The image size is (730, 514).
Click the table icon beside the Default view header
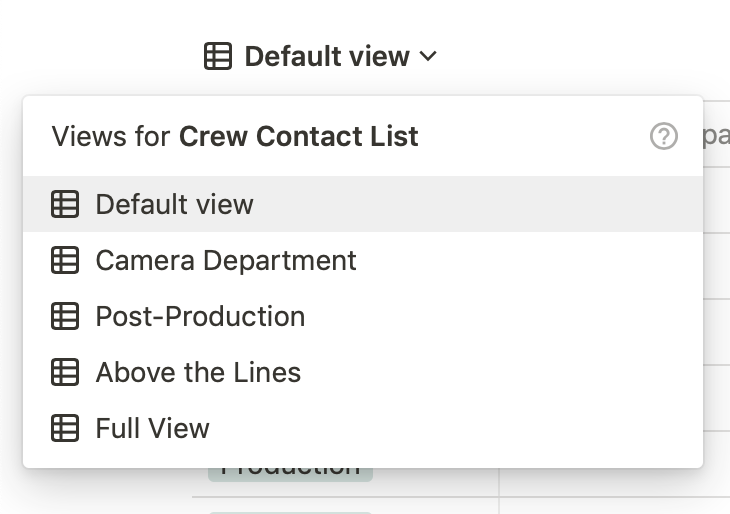[x=218, y=56]
